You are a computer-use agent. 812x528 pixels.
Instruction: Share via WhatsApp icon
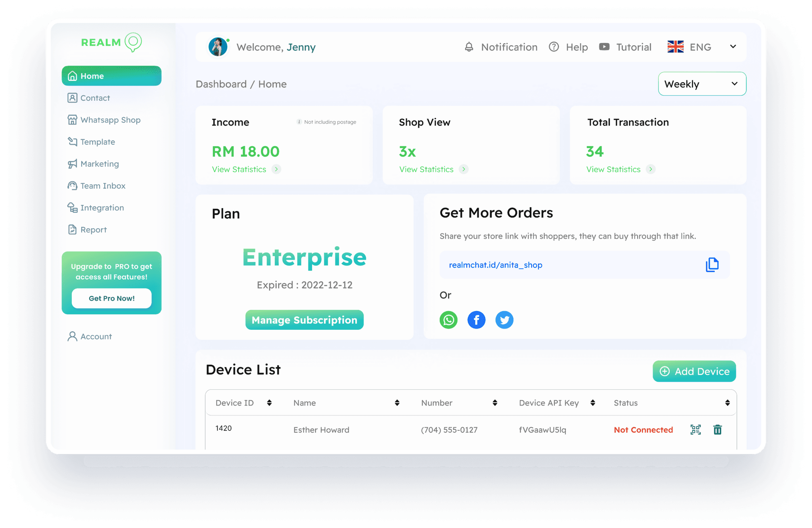click(x=448, y=320)
